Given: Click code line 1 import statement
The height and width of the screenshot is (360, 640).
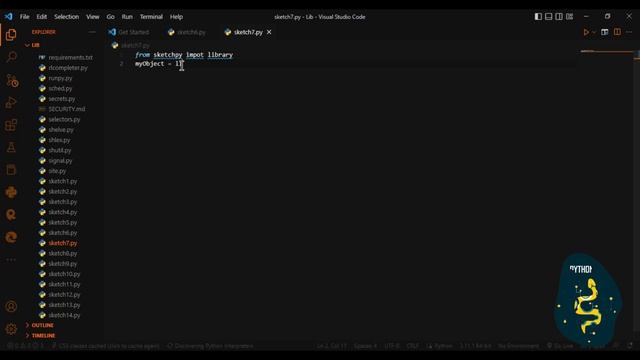Looking at the screenshot, I should pos(184,55).
